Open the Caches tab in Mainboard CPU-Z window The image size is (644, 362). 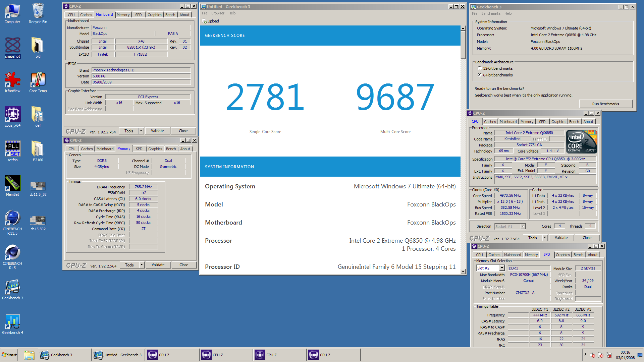[86, 15]
